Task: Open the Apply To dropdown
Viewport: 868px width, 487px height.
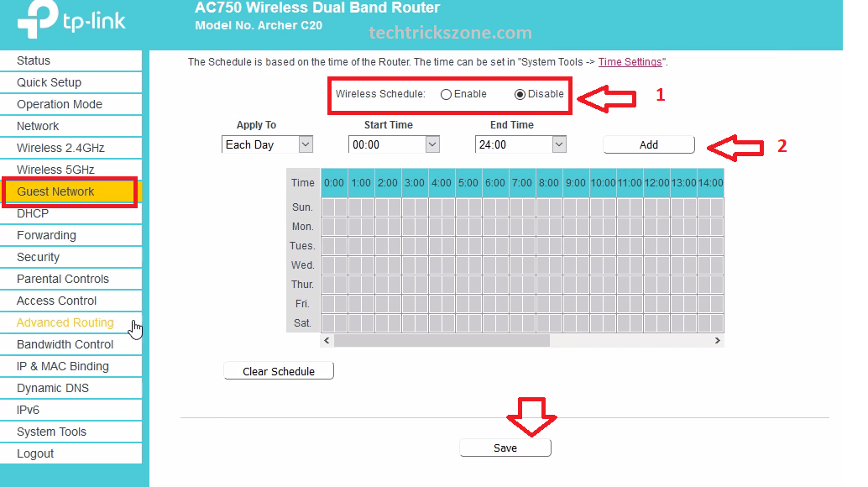Action: pos(268,144)
